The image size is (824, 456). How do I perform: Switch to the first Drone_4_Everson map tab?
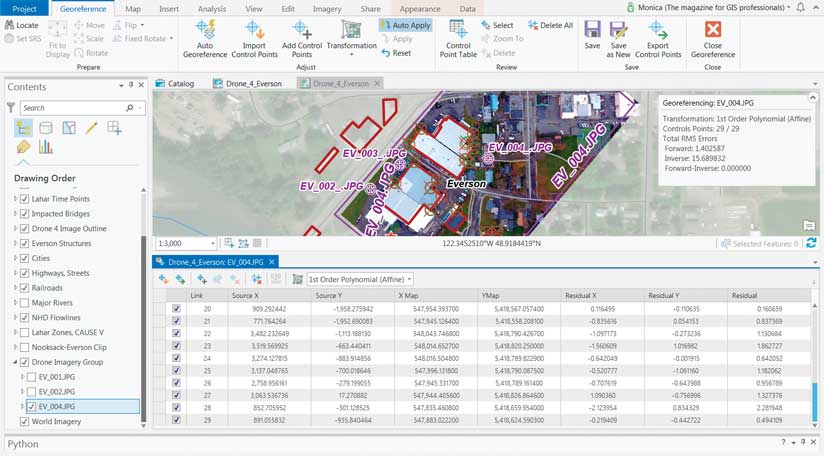[x=248, y=84]
